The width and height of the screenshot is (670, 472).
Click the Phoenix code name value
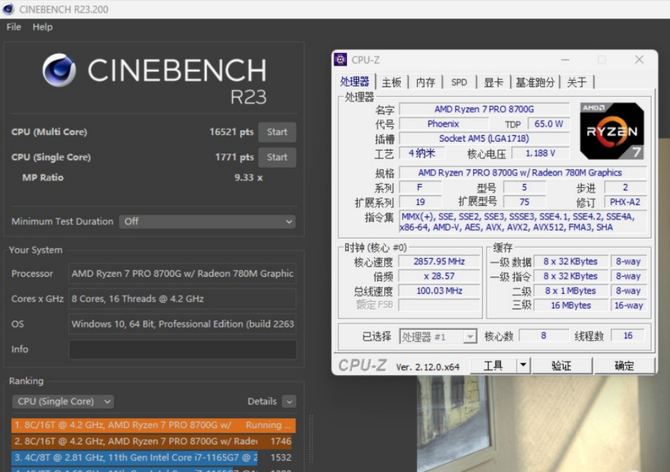[x=443, y=124]
